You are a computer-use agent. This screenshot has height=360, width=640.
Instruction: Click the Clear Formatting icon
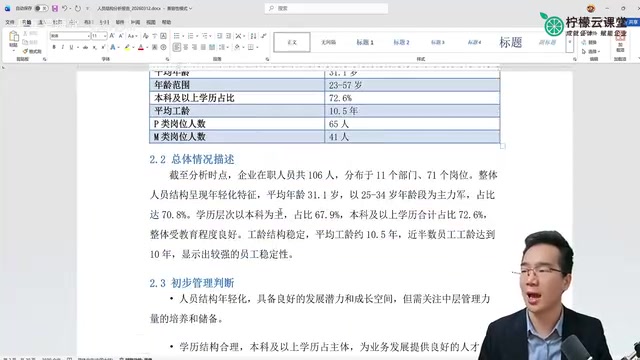pos(145,36)
